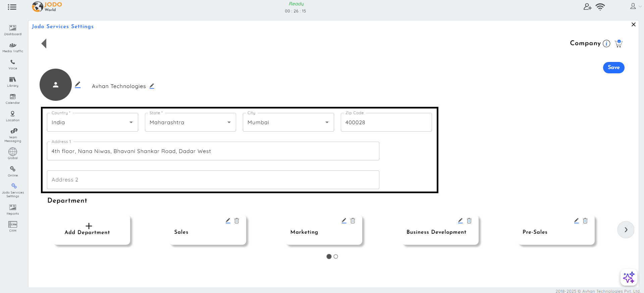The width and height of the screenshot is (644, 293).
Task: Close the Jodo Services Settings panel
Action: [634, 24]
